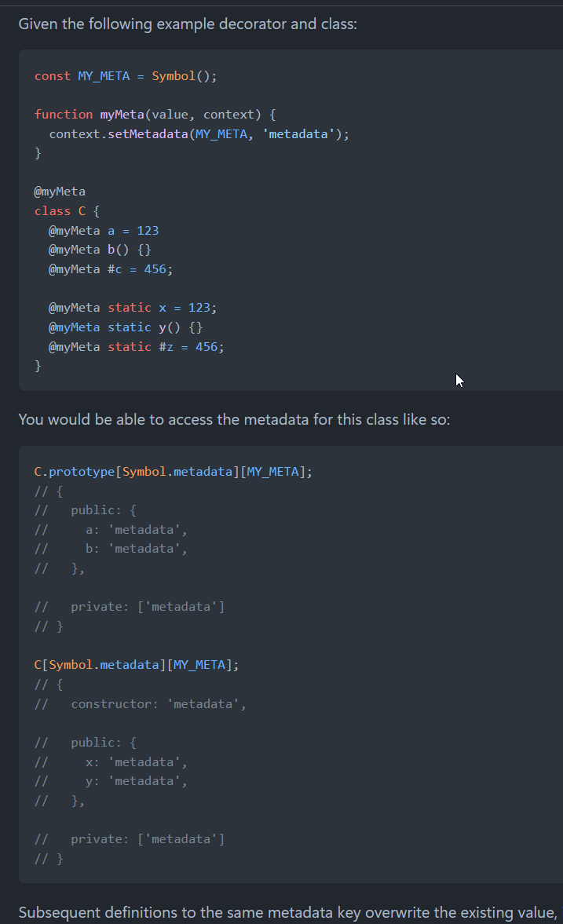563x924 pixels.
Task: Click the const keyword in first code block
Action: [53, 76]
